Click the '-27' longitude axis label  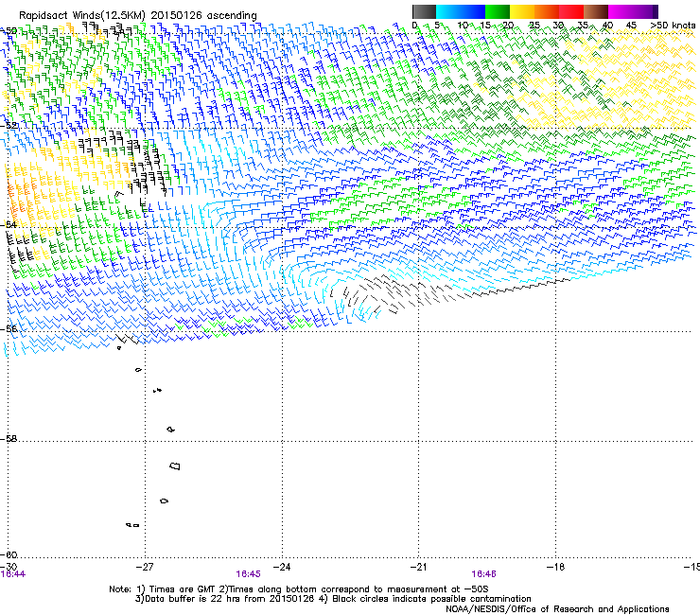pos(144,567)
